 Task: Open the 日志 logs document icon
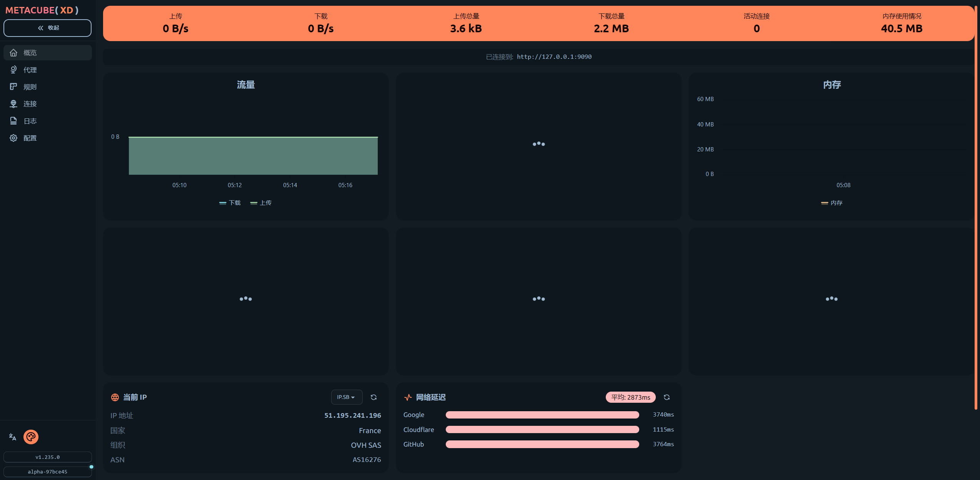[x=13, y=121]
